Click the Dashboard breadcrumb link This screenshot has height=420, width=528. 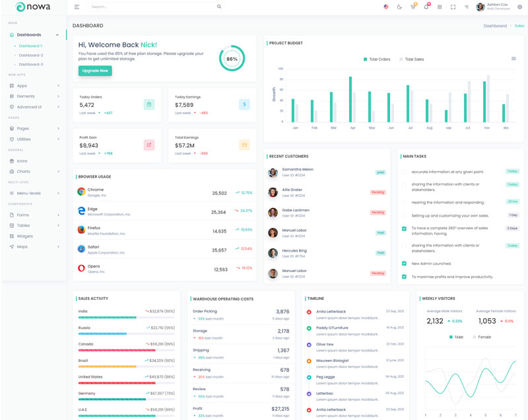coord(495,26)
